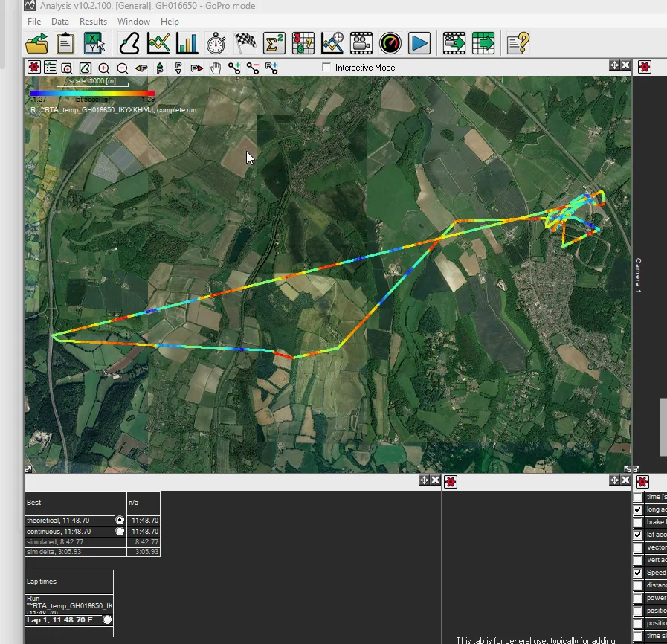Click the move icon of the map panel

coord(614,65)
